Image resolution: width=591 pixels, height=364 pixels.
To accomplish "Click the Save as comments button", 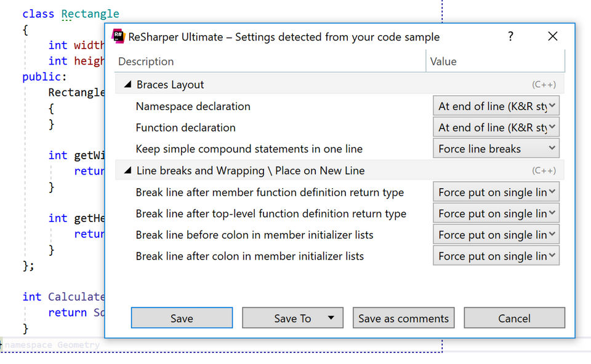I will click(403, 318).
